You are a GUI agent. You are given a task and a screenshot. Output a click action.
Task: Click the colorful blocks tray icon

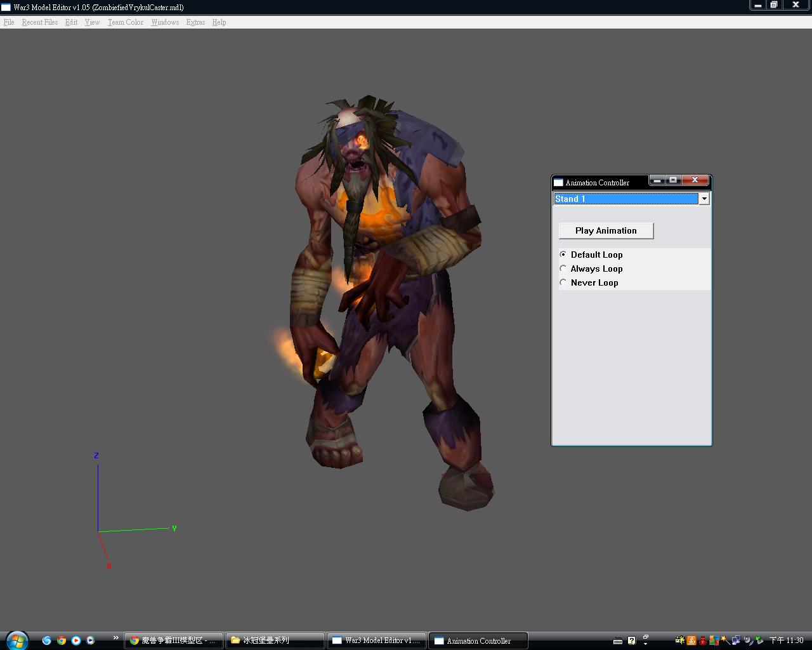point(714,640)
